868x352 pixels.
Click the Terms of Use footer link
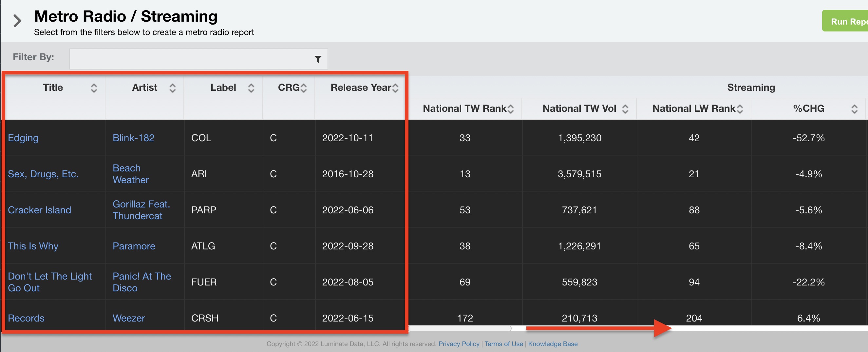pos(504,344)
